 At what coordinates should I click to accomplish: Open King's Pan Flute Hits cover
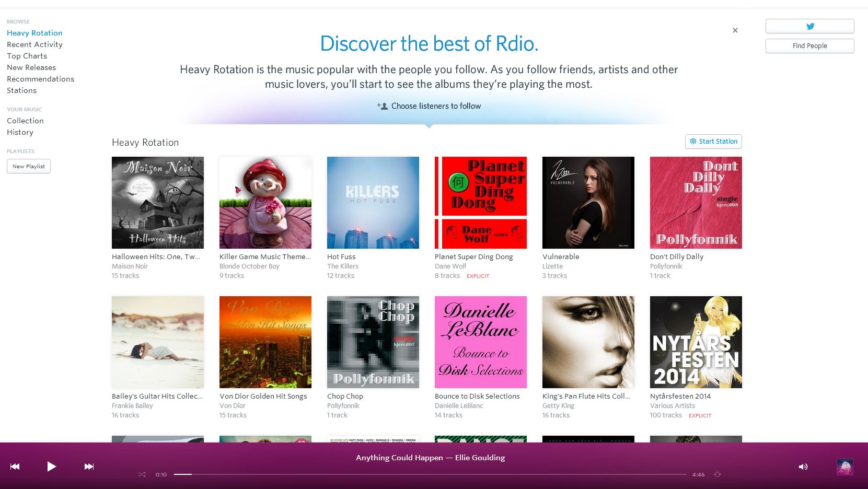[x=588, y=342]
